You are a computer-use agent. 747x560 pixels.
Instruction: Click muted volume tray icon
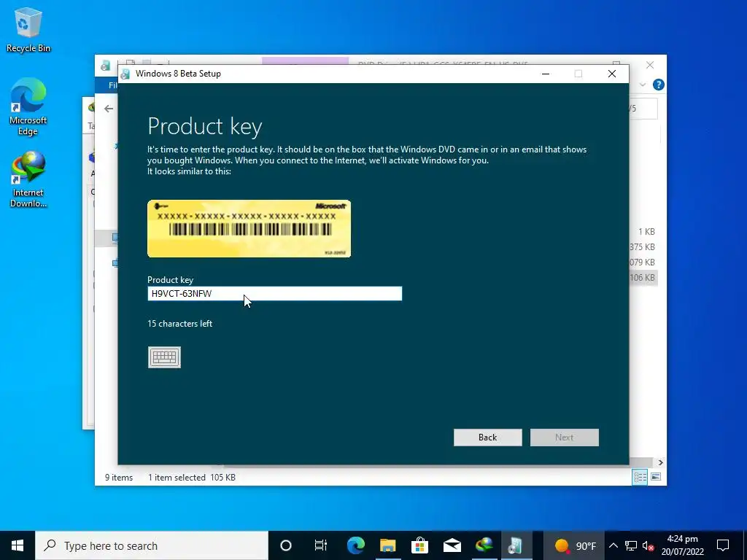point(648,545)
